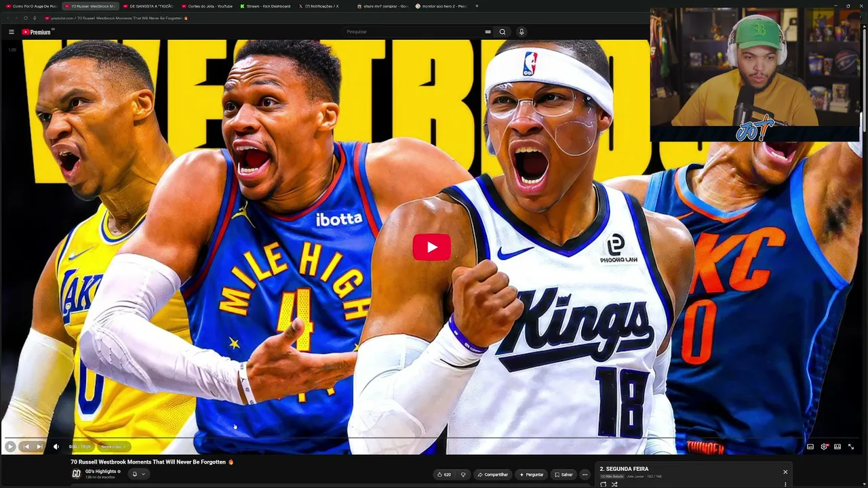Toggle playlist shuffle
The image size is (868, 488).
pos(614,484)
